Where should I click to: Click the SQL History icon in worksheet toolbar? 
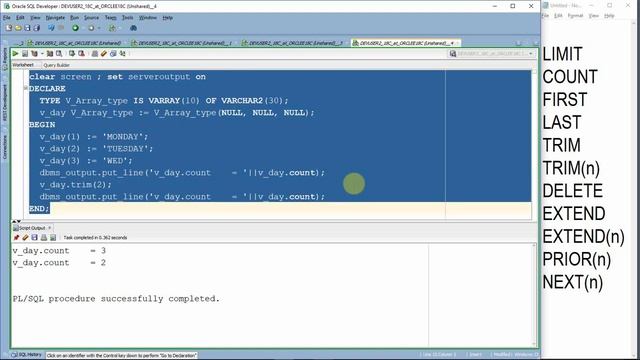point(113,53)
